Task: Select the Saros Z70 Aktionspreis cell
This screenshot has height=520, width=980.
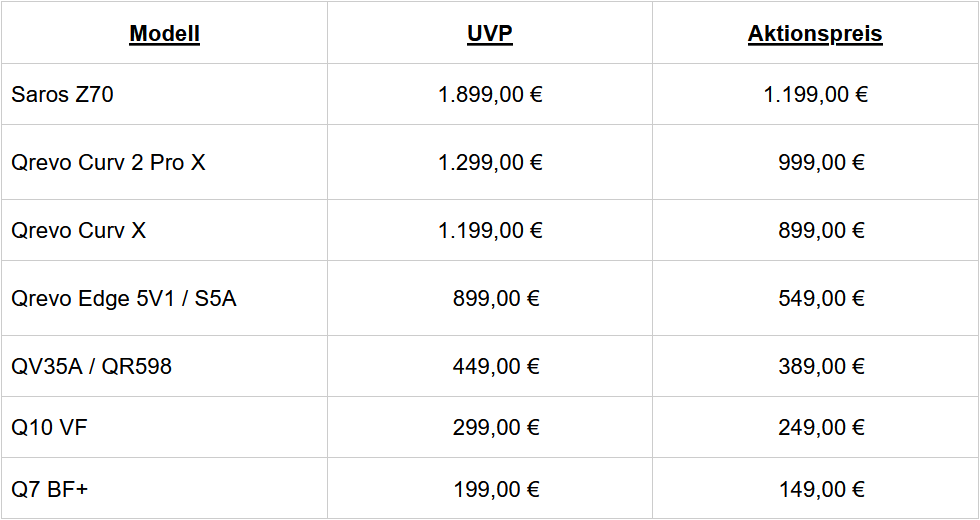Action: tap(815, 95)
